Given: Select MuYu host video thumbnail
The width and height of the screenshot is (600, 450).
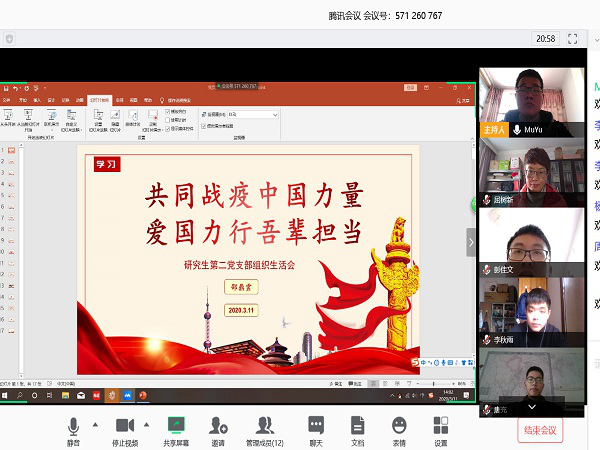Looking at the screenshot, I should [531, 101].
